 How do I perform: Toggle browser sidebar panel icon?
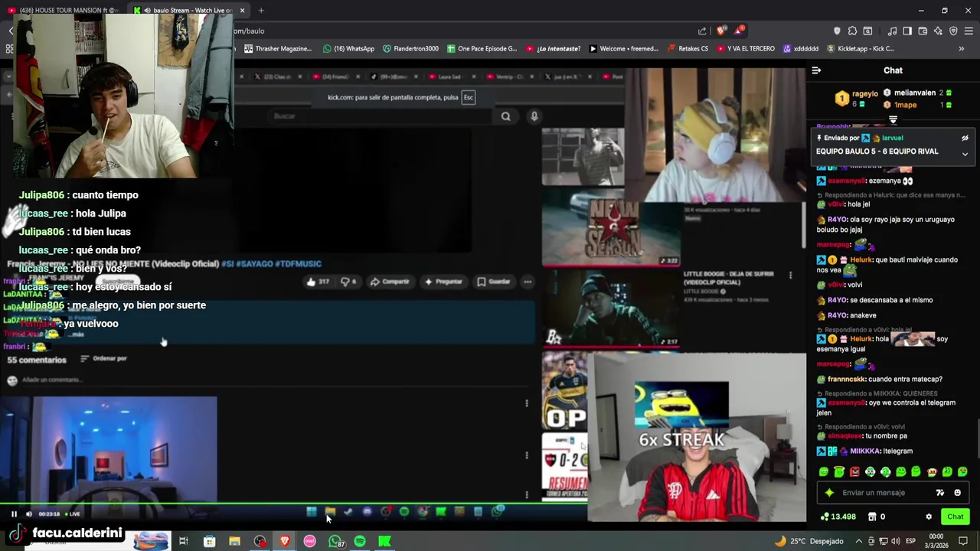coord(907,31)
